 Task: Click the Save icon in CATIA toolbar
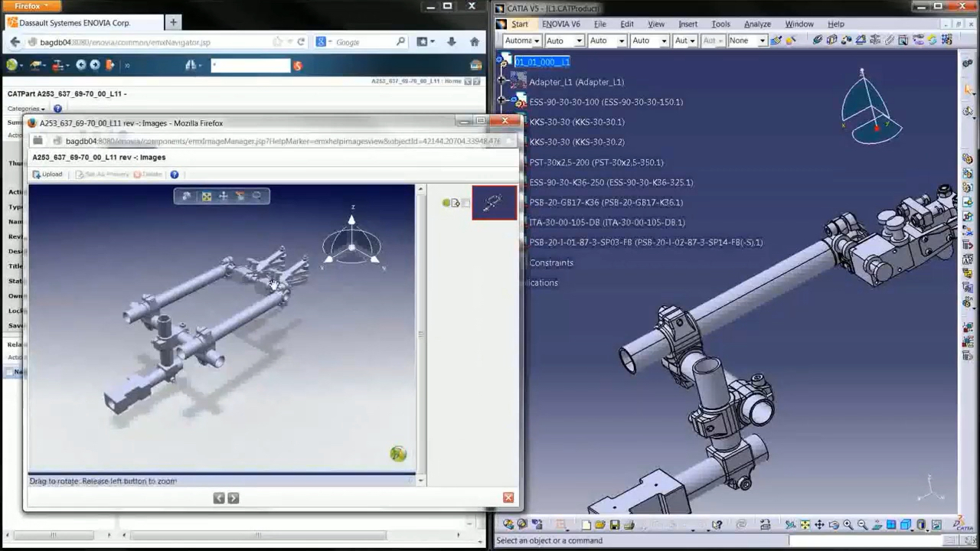pyautogui.click(x=616, y=524)
